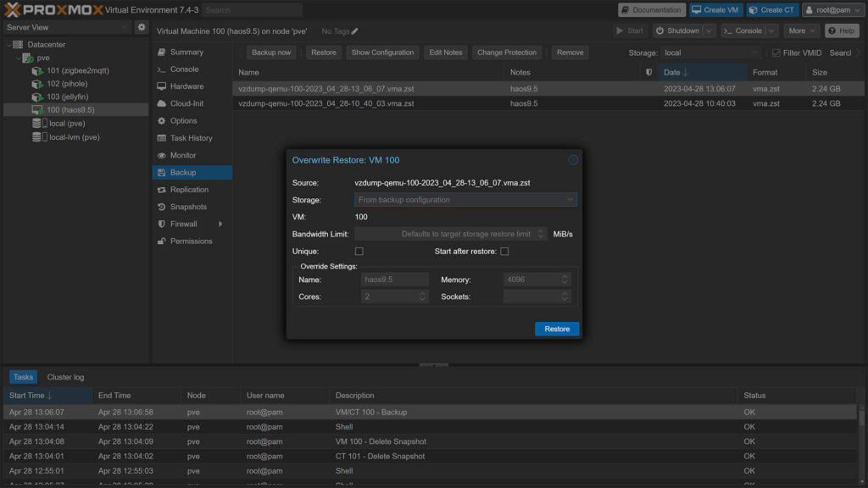Click the Restore button in the dialog
Image resolution: width=868 pixels, height=488 pixels.
pyautogui.click(x=557, y=329)
